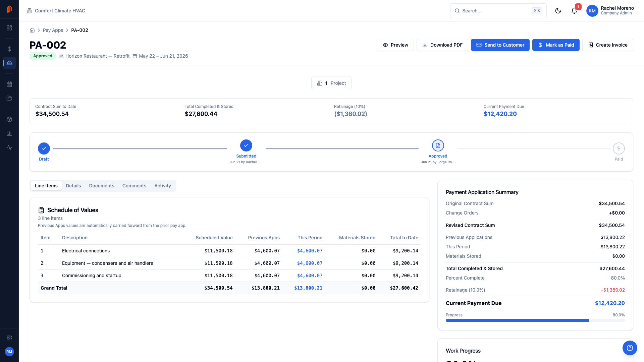Click the Work Progress heading
Viewport: 644px width, 362px height.
(x=463, y=351)
